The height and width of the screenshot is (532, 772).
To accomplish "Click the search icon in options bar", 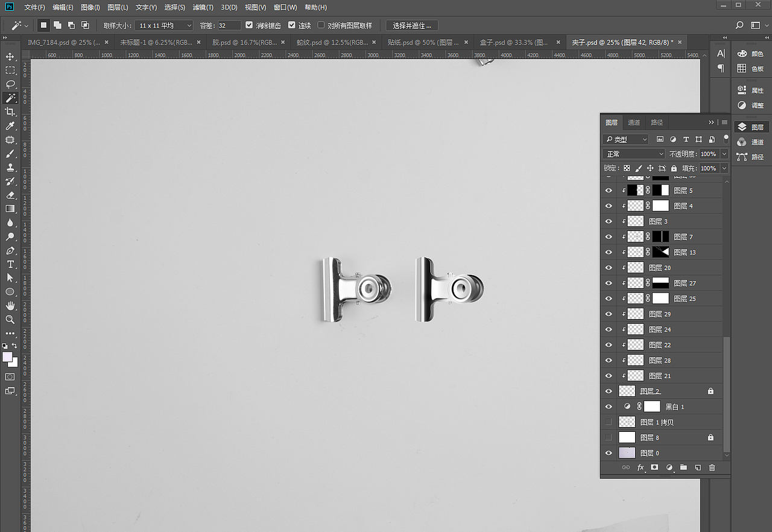I will pos(740,25).
